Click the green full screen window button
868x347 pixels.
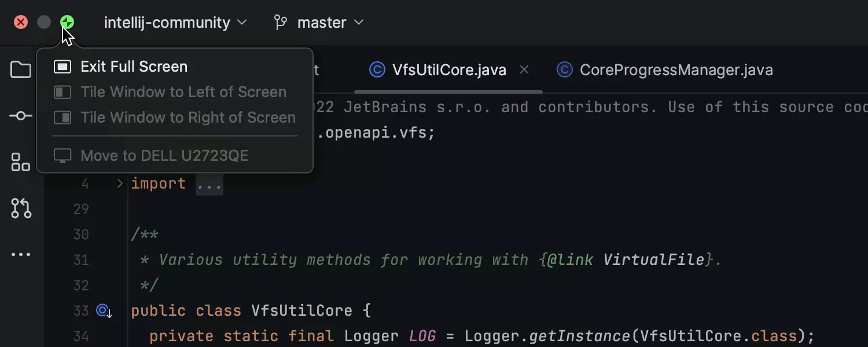67,23
